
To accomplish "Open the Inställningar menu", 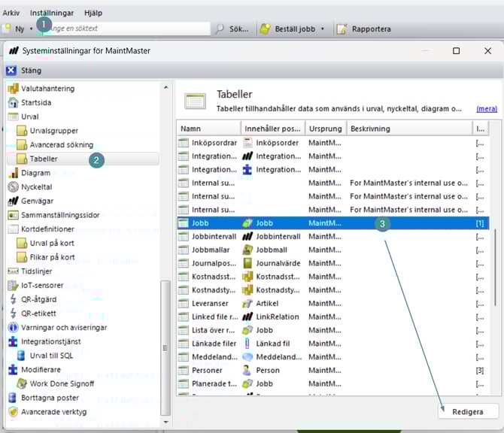I will [x=51, y=13].
